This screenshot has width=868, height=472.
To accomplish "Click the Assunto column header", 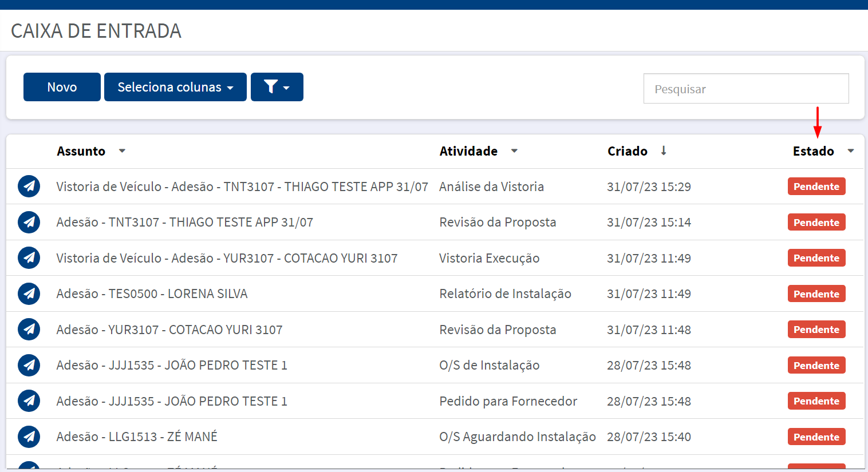I will (x=81, y=151).
